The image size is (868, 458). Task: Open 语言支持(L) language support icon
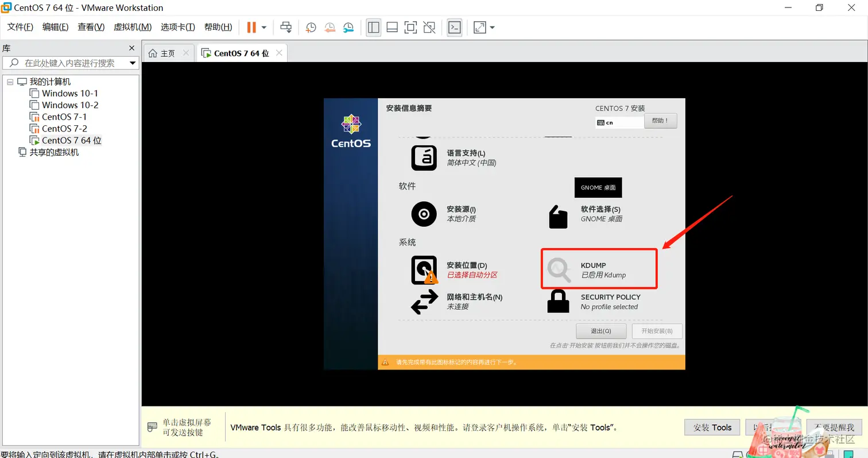[424, 157]
